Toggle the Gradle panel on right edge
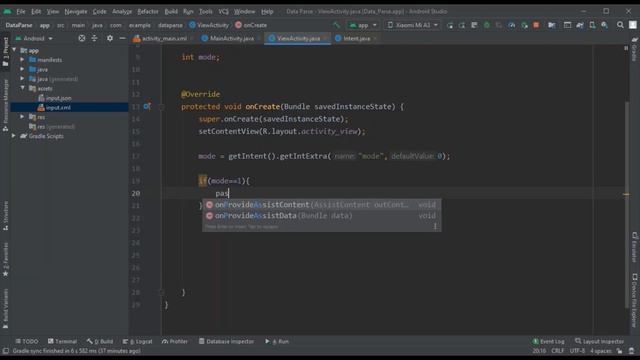 (634, 49)
